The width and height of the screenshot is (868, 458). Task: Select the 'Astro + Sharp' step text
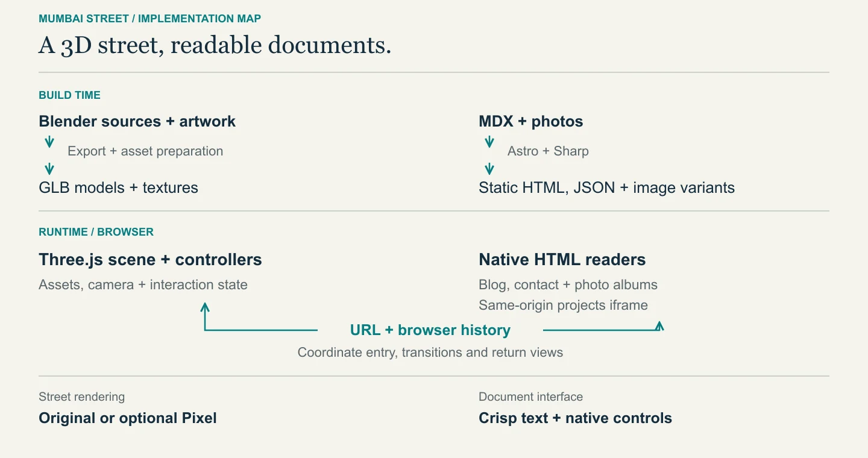[548, 151]
